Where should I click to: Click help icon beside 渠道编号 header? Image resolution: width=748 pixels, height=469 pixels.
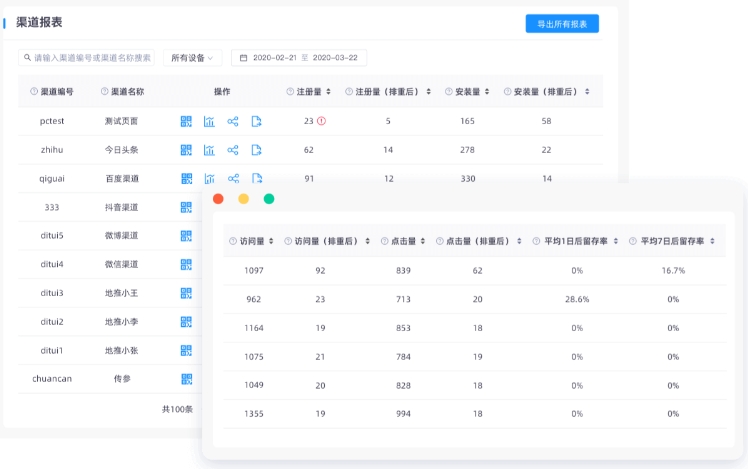point(34,91)
